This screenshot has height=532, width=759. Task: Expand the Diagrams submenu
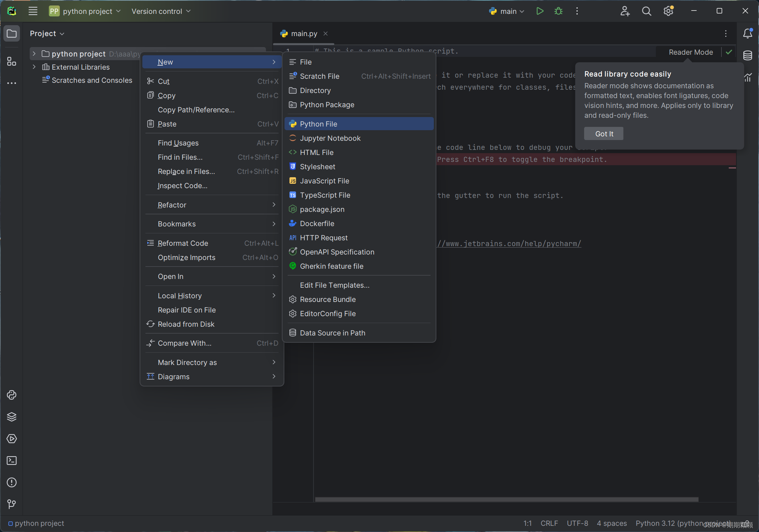(212, 377)
